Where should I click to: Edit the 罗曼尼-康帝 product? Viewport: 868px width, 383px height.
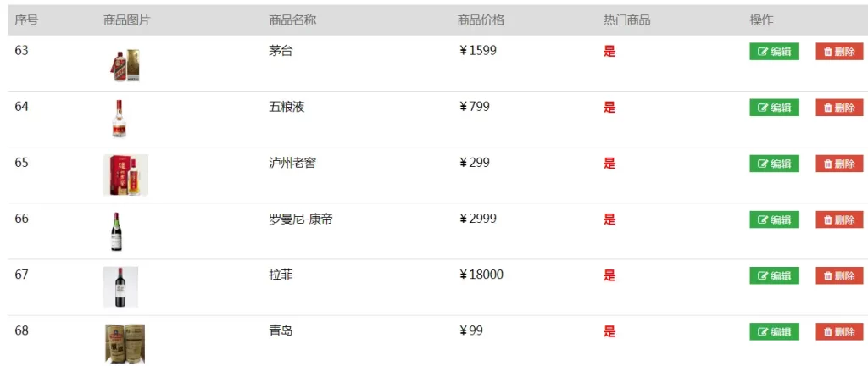[774, 219]
